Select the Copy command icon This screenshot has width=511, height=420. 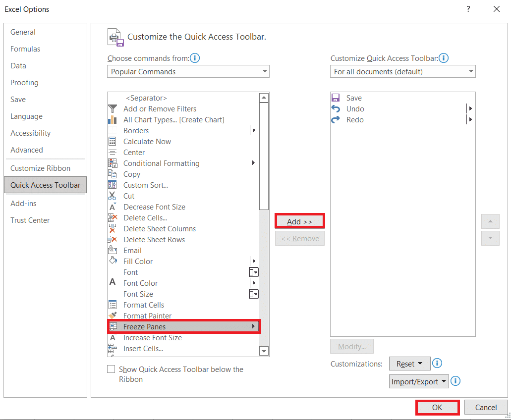click(114, 174)
